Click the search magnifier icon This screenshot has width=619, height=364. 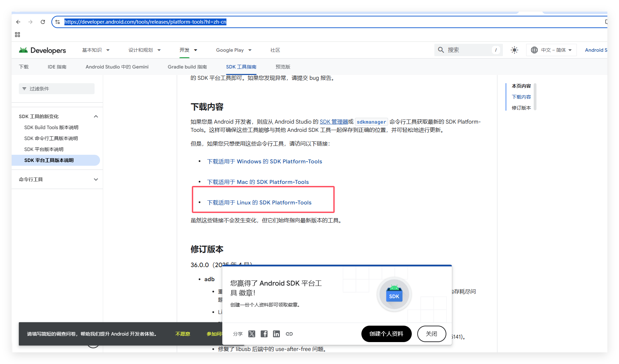click(x=441, y=50)
